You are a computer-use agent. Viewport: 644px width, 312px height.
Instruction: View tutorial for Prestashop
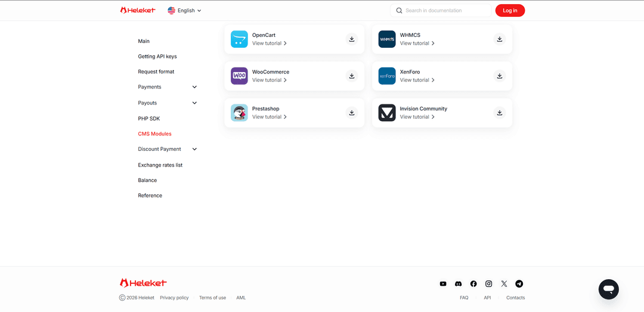tap(269, 117)
